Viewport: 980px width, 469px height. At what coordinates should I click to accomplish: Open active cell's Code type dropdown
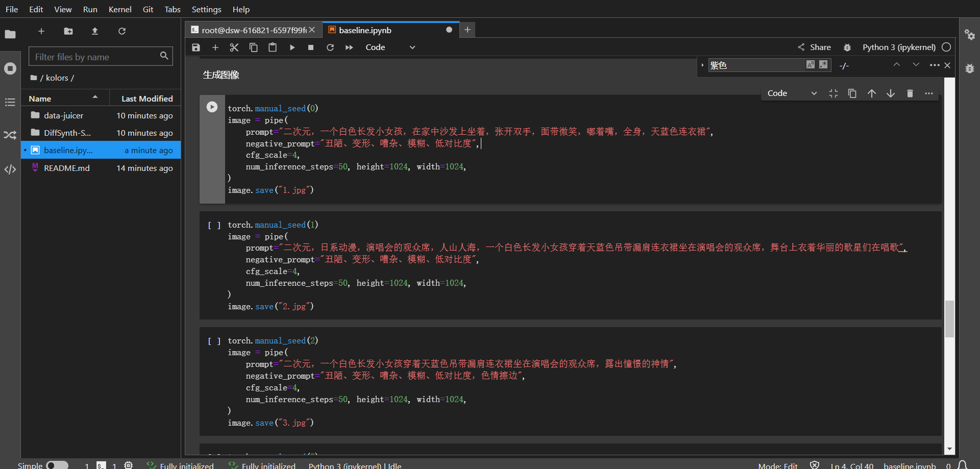[792, 93]
